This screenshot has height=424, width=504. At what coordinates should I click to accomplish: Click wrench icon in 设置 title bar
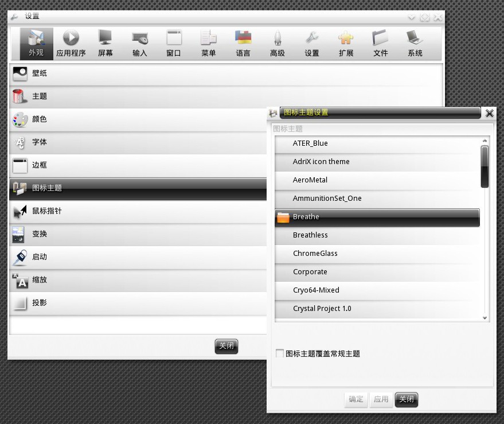14,17
